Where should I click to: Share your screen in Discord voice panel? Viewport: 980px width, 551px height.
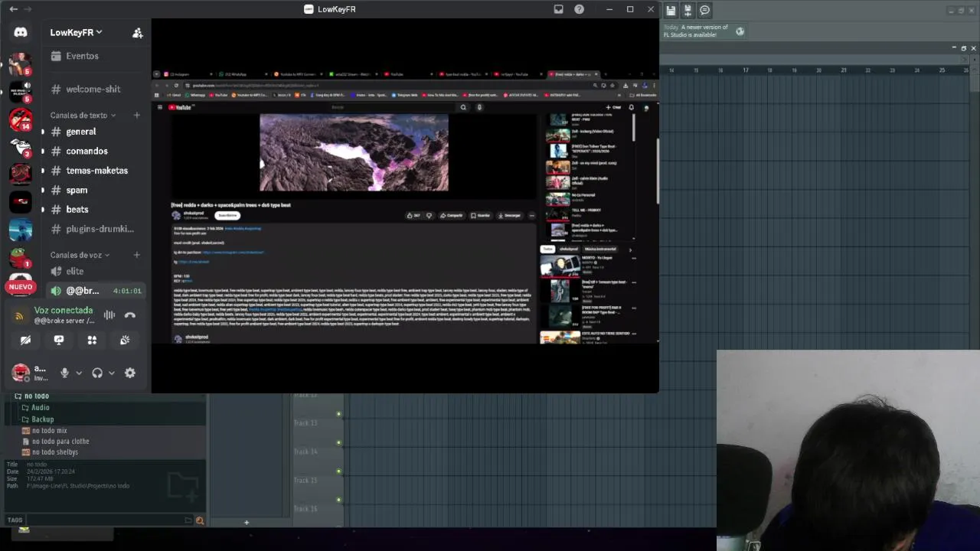[59, 341]
